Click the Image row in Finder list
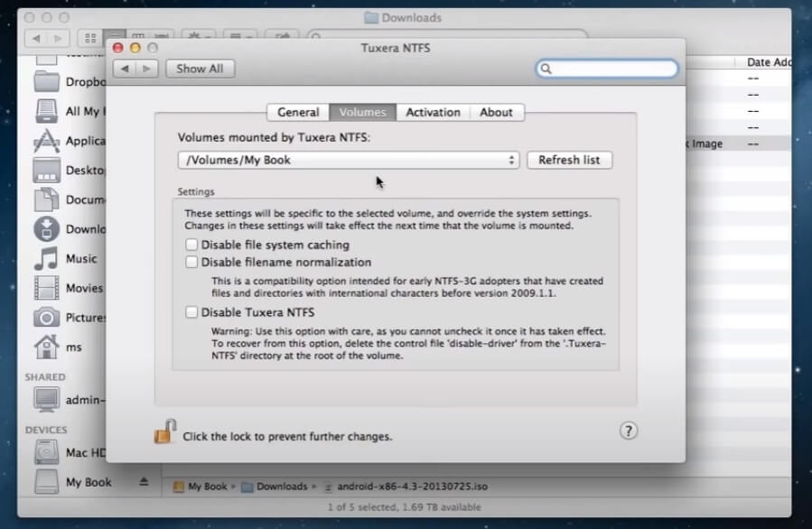This screenshot has width=812, height=529. [738, 144]
